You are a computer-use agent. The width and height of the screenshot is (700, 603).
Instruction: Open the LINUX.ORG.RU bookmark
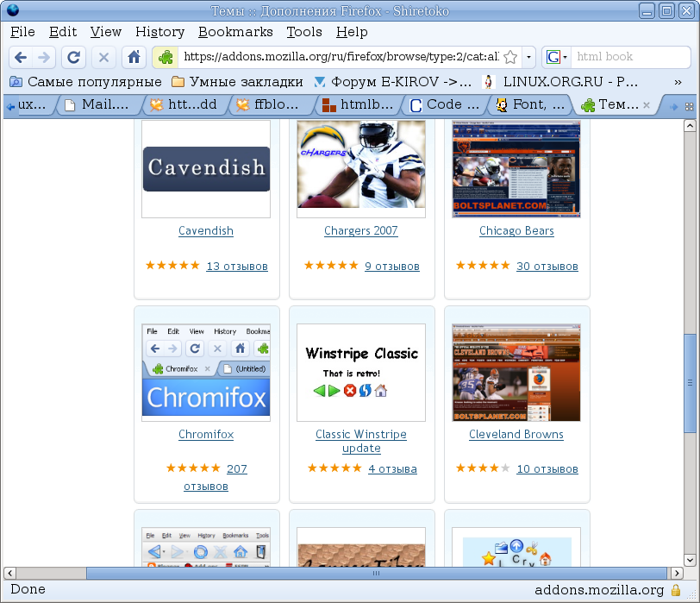click(x=561, y=82)
